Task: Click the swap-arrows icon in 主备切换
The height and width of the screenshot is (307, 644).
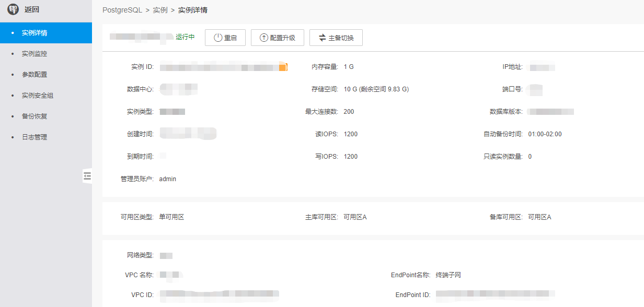Action: [x=323, y=38]
